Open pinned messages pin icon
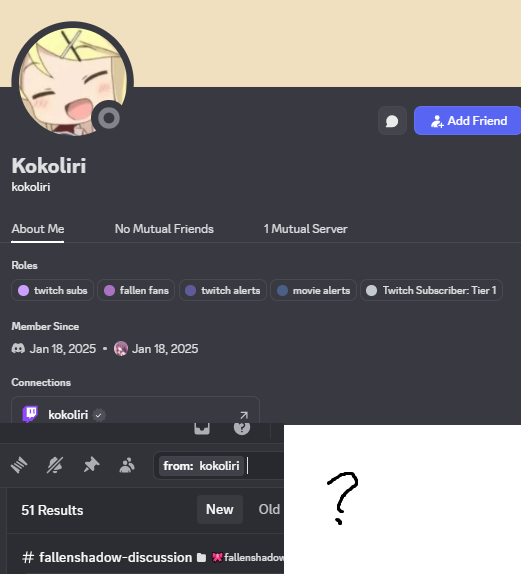521x575 pixels. pyautogui.click(x=91, y=465)
